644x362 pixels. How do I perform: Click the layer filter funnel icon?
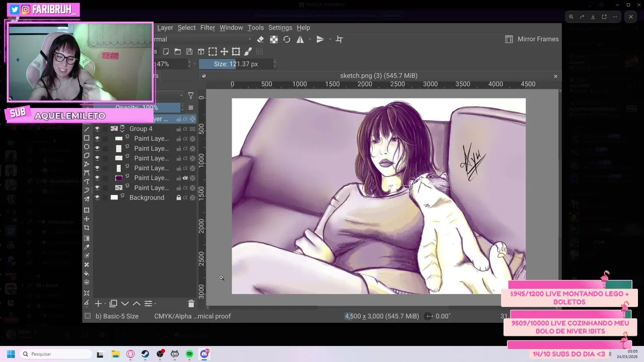(x=191, y=96)
